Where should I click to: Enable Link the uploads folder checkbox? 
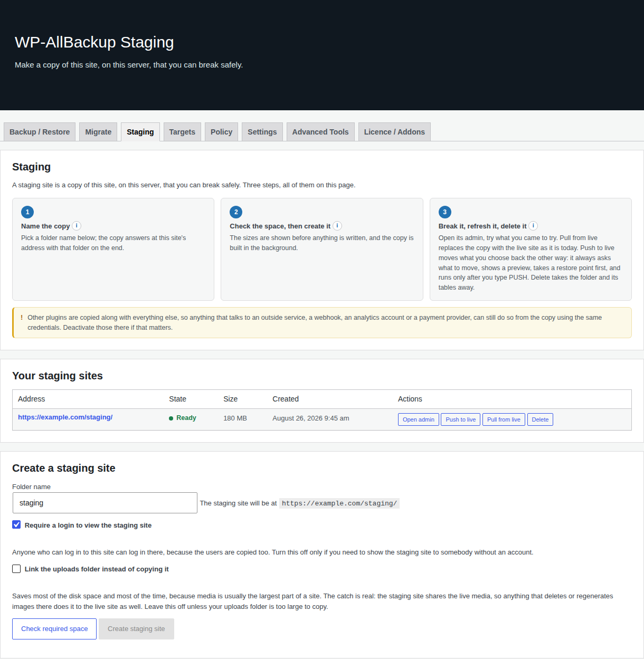[16, 569]
